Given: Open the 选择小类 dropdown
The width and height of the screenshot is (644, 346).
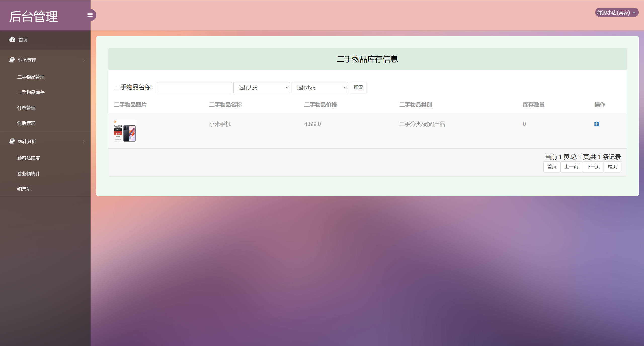Looking at the screenshot, I should tap(319, 87).
